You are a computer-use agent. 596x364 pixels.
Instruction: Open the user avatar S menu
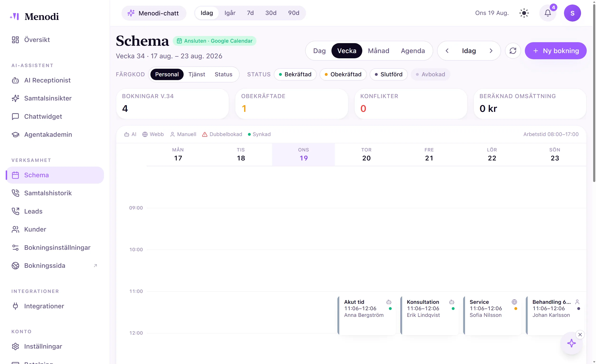[x=572, y=13]
